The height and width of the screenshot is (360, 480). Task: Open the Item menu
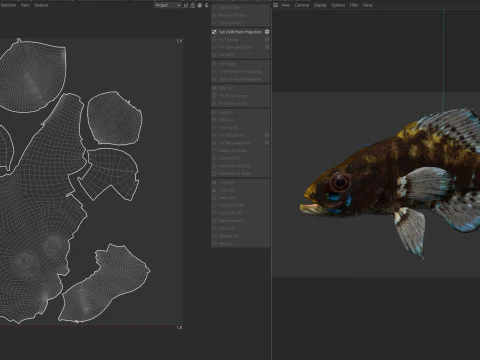tap(25, 5)
